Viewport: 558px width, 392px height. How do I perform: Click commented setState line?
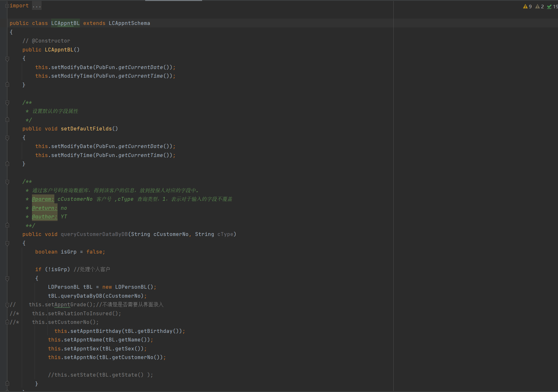[x=101, y=375]
